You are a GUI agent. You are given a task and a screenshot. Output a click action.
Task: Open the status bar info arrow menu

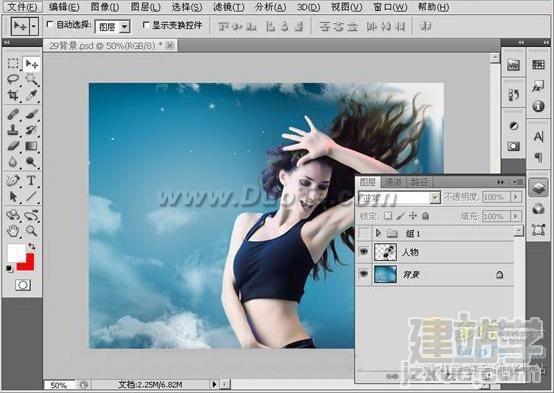pyautogui.click(x=214, y=384)
